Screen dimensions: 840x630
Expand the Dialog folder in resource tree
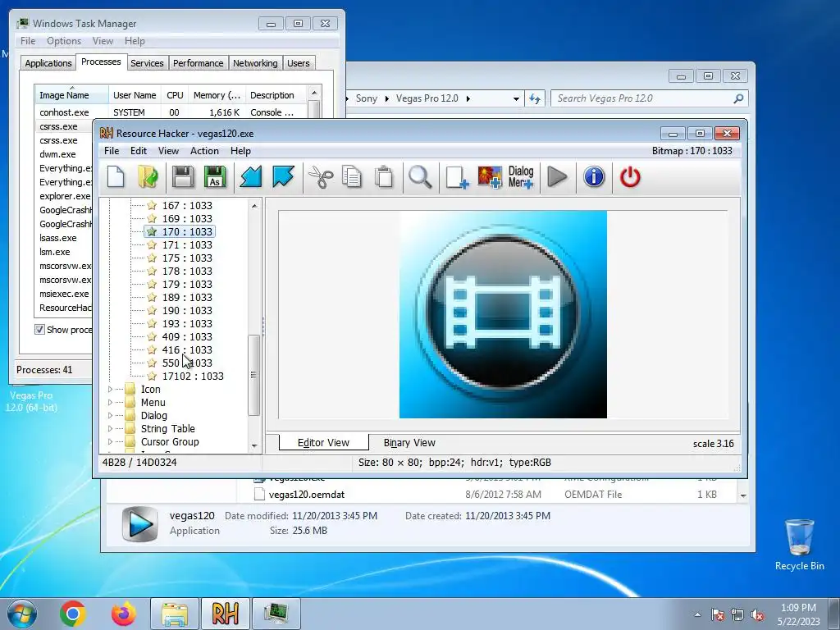click(111, 416)
